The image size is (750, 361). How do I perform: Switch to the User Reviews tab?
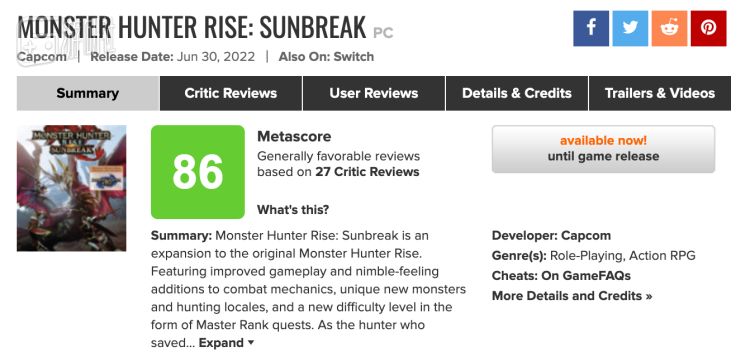(374, 93)
